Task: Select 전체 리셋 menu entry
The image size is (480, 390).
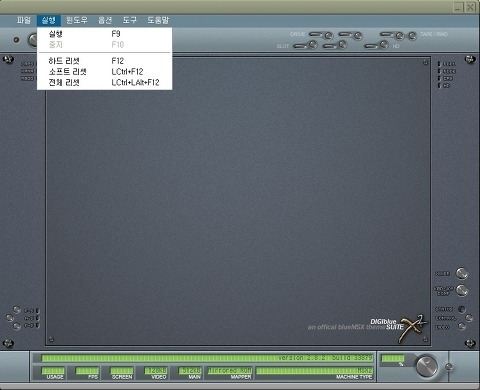Action: [105, 82]
